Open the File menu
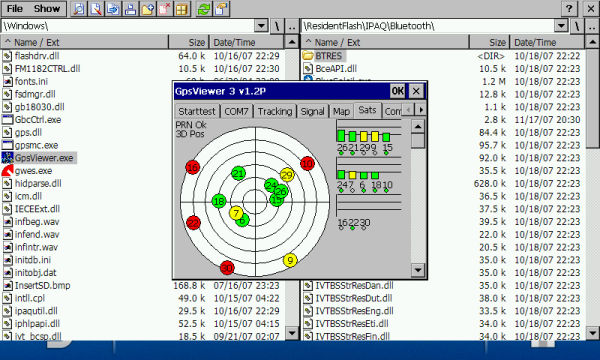 (15, 8)
